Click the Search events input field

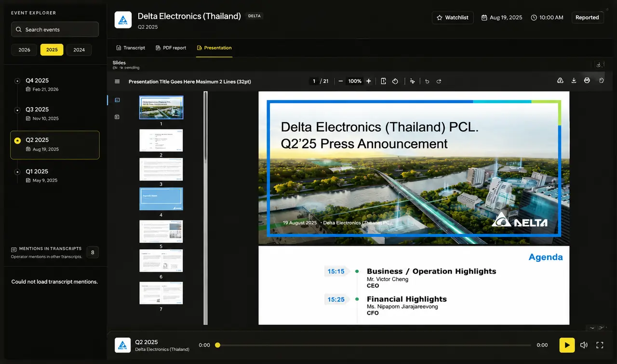click(55, 29)
